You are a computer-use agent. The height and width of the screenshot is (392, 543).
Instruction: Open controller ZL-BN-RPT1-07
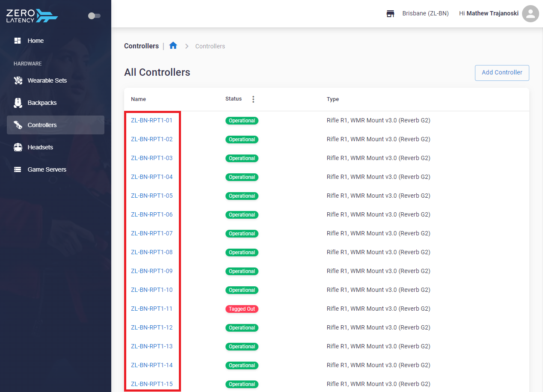151,233
